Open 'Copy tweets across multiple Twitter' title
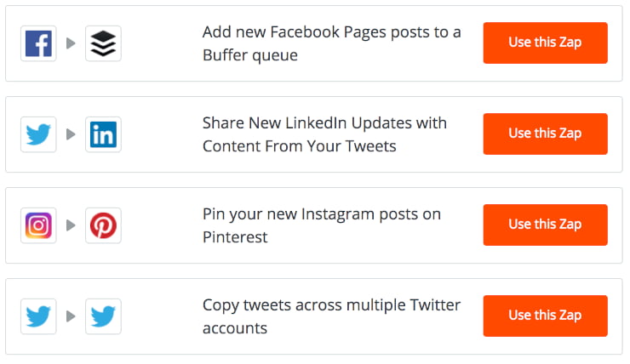 (x=331, y=316)
